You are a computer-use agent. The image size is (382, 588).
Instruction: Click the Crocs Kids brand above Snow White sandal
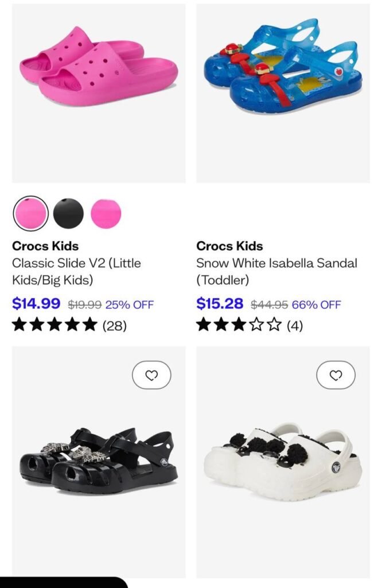tap(229, 246)
